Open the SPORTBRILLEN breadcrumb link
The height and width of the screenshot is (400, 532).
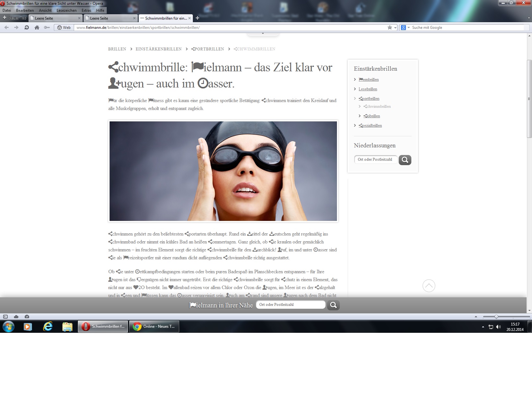point(208,49)
